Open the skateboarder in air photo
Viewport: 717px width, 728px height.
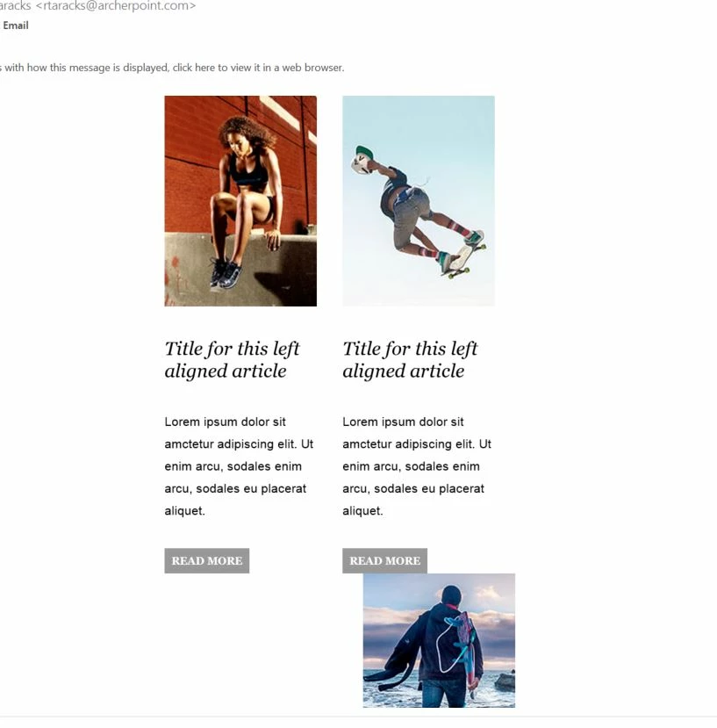[419, 201]
